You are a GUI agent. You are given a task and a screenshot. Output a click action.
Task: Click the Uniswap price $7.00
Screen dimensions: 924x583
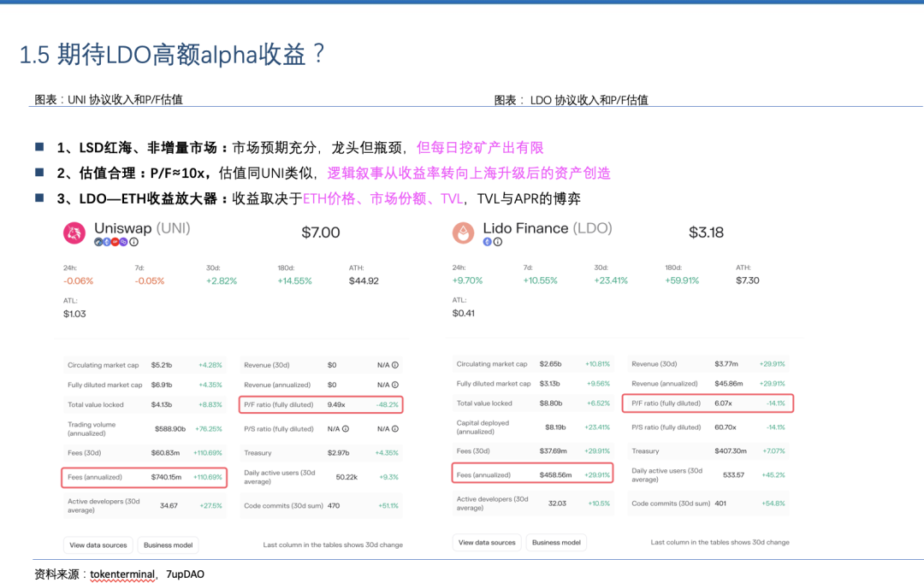(x=321, y=233)
